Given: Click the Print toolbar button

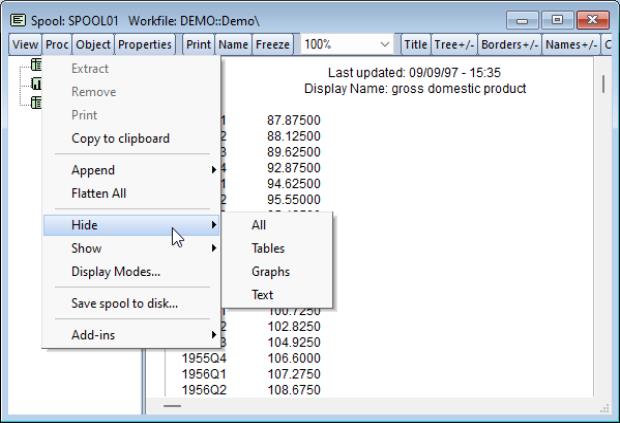Looking at the screenshot, I should (x=198, y=44).
